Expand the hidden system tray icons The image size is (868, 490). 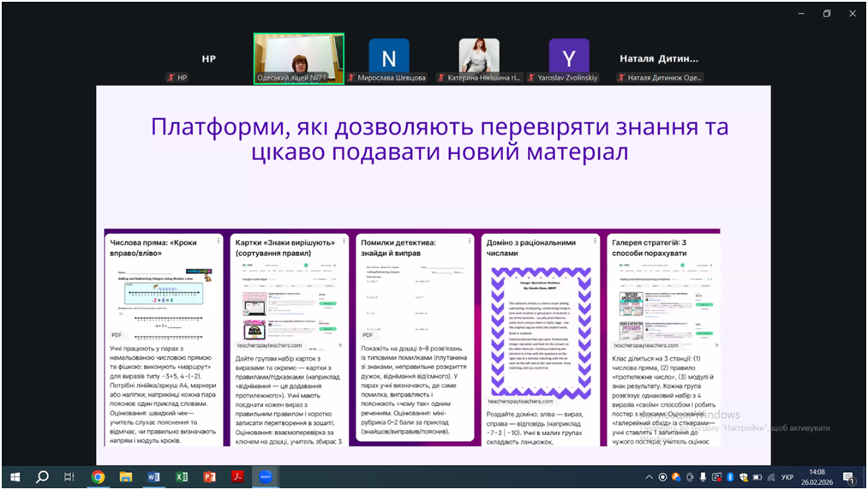pos(649,477)
